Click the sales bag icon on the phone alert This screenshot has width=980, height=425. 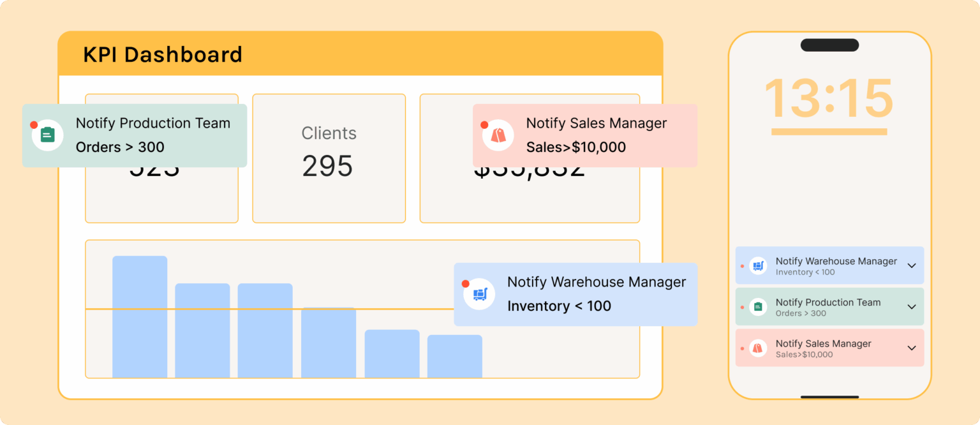pos(757,348)
